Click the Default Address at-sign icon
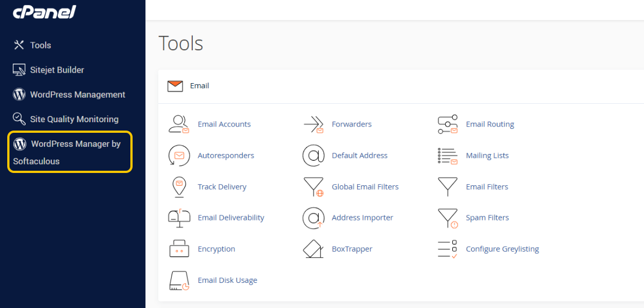This screenshot has width=644, height=308. 314,156
